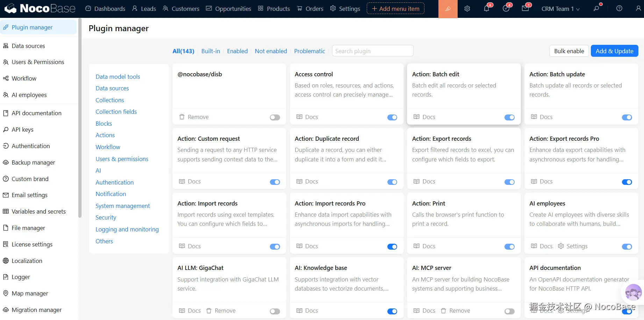
Task: Toggle the Action: Duplicate record switch
Action: [392, 182]
